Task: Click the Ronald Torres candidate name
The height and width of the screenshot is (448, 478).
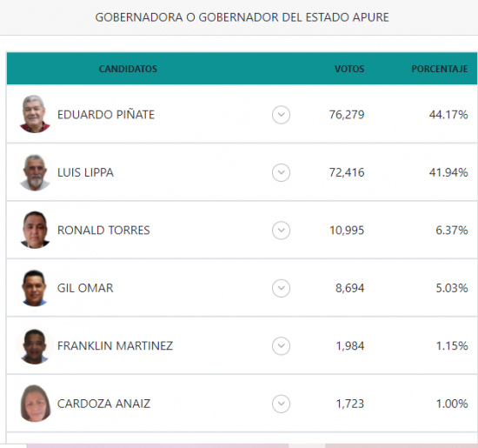Action: coord(103,231)
